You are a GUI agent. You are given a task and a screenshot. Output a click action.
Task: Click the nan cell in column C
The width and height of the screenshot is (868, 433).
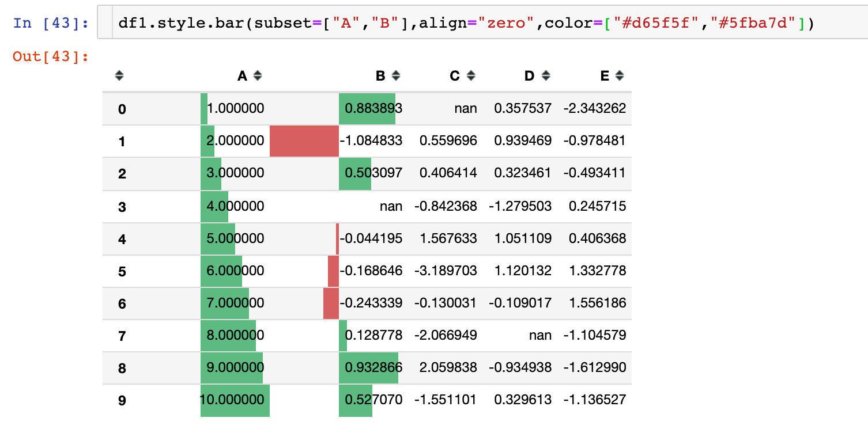pos(466,108)
